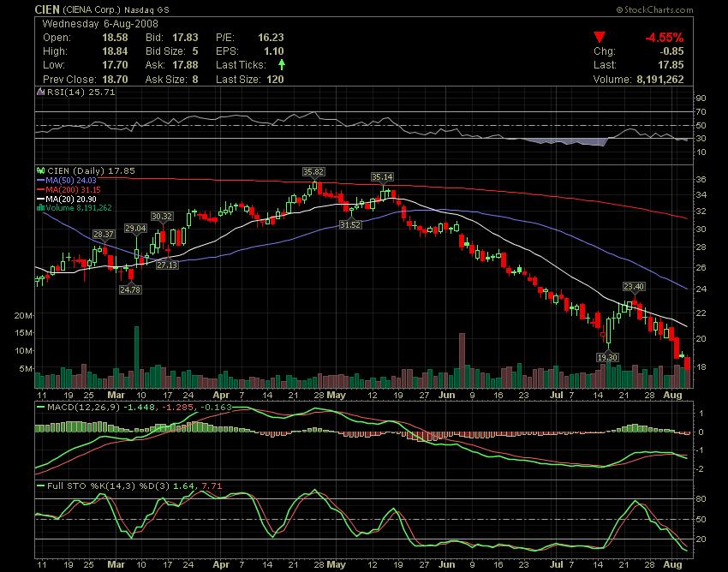The image size is (728, 572).
Task: Click the P/E value 16.23
Action: 271,38
